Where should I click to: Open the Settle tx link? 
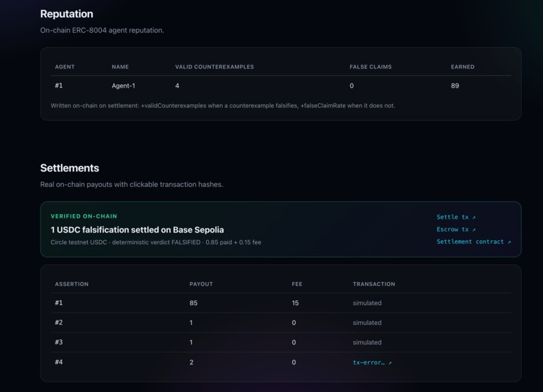[456, 217]
